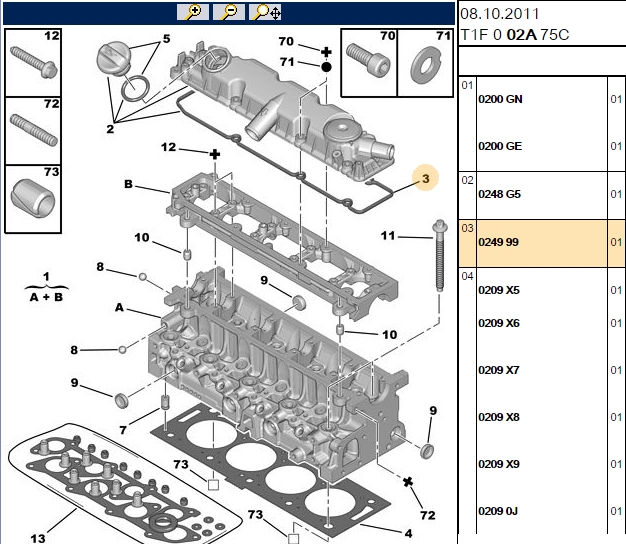Click callout 1 above A + B
This screenshot has width=626, height=544.
click(46, 276)
